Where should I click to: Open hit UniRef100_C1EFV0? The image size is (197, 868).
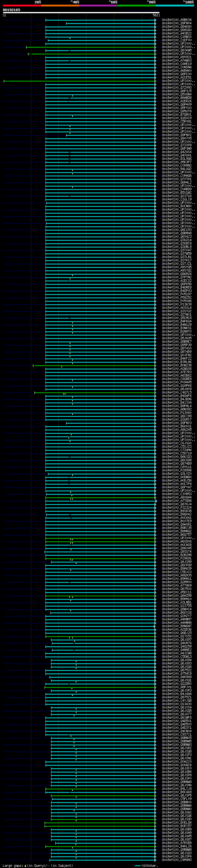[x=177, y=40]
